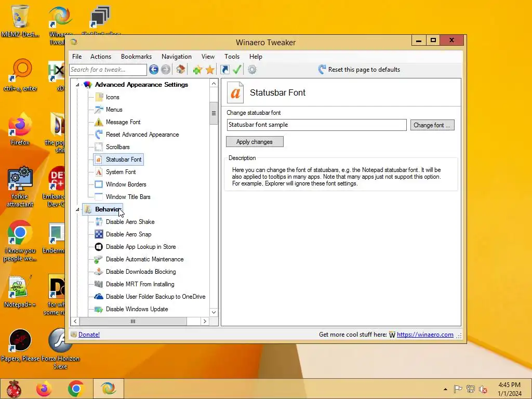Click the Reset Advanced Appearance arrow icon
532x399 pixels.
click(99, 135)
